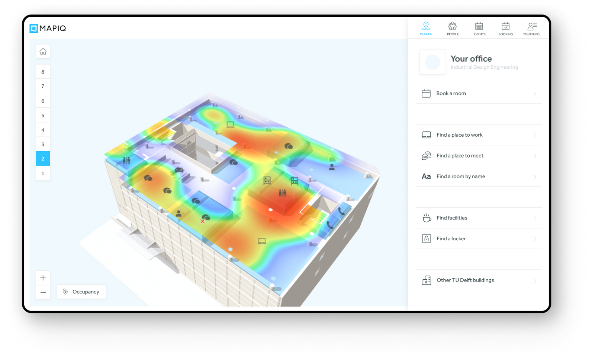Click the MAPIQ logo

(x=48, y=28)
